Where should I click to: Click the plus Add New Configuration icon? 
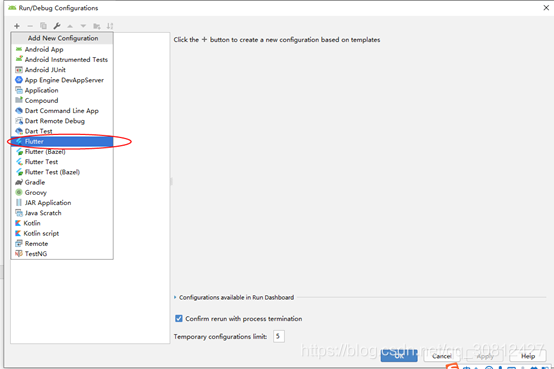click(17, 26)
